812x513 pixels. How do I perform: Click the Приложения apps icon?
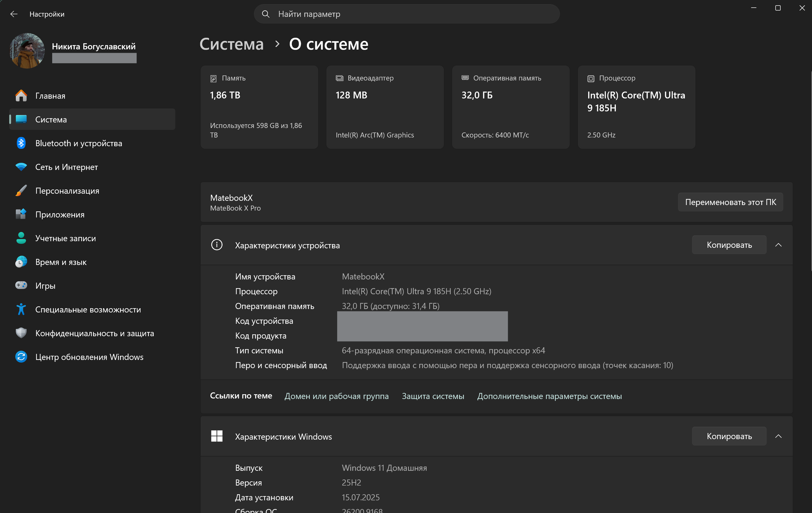click(x=21, y=214)
